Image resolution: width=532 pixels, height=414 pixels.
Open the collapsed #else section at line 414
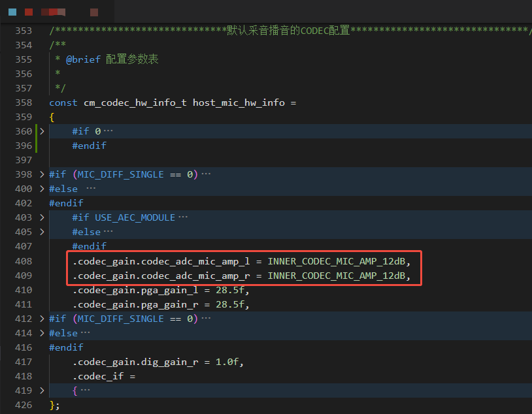(42, 333)
